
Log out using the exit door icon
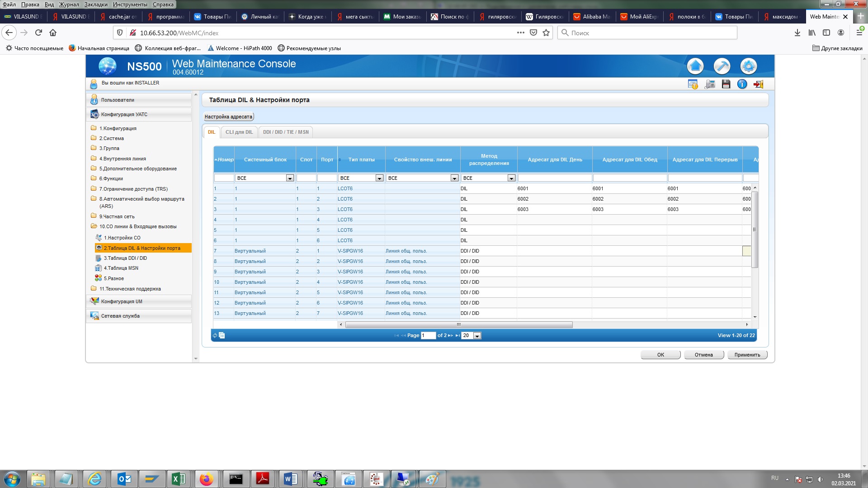(x=759, y=84)
